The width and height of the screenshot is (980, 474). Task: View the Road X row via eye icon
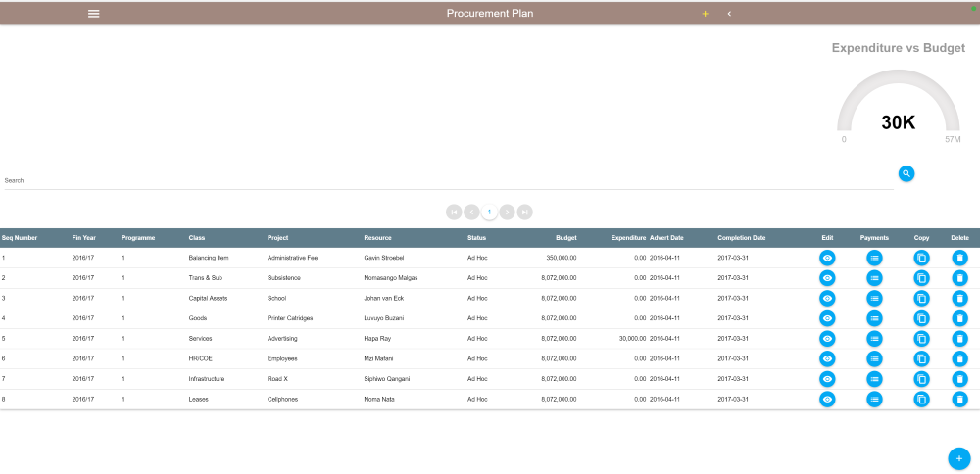827,378
